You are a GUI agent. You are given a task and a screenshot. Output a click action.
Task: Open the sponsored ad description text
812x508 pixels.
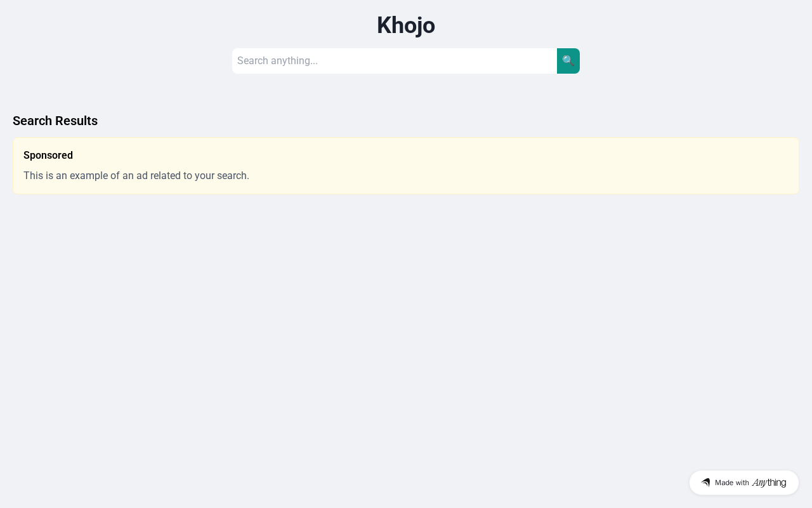[x=136, y=176]
